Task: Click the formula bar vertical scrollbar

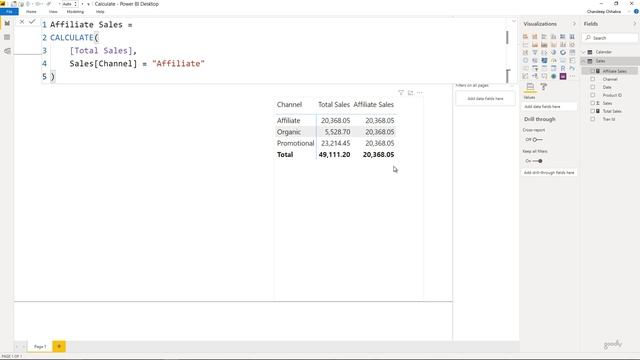Action: tap(507, 38)
